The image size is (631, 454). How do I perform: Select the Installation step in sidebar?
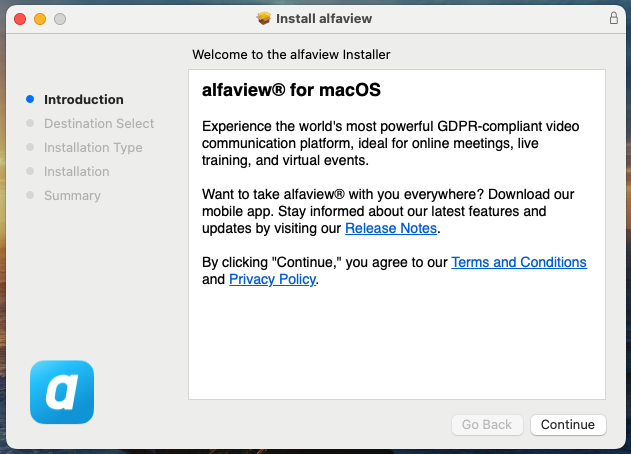[76, 171]
